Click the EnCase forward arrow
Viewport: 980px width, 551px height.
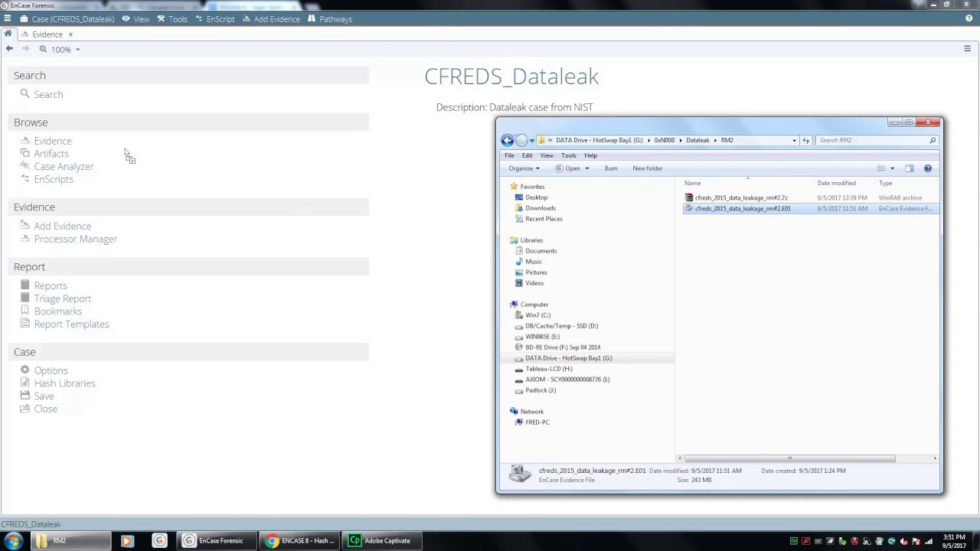click(x=25, y=49)
